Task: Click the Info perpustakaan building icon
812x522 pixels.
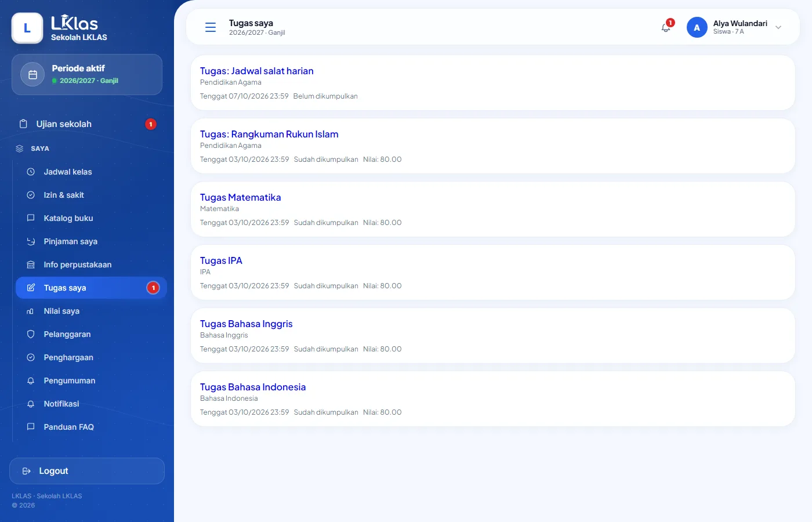Action: click(31, 264)
